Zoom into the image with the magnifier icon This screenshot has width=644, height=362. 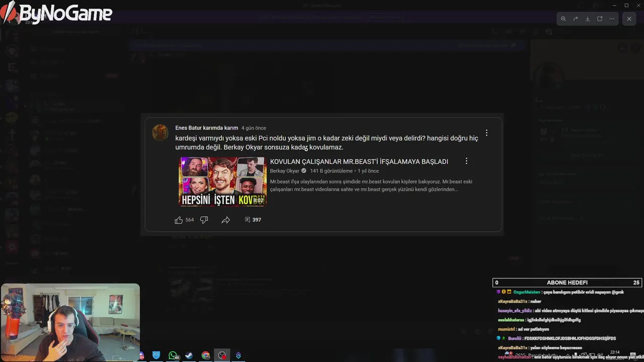[x=563, y=19]
